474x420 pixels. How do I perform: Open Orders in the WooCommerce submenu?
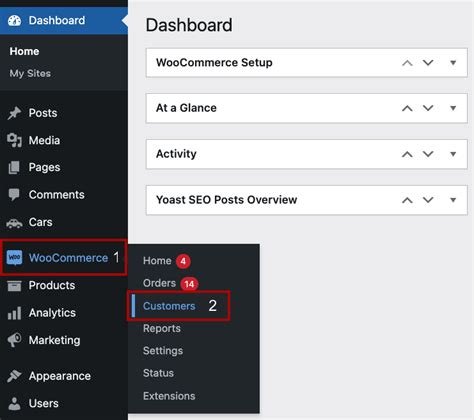point(159,283)
